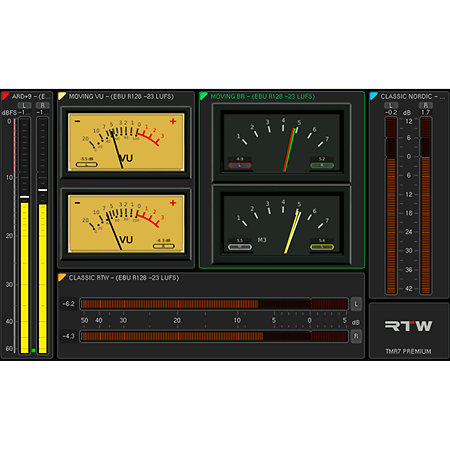Click the 1.7 value in Classic Nordic panel

426,112
